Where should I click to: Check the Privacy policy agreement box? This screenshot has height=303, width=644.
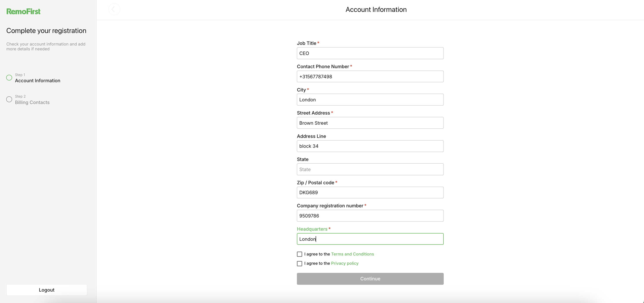(300, 263)
